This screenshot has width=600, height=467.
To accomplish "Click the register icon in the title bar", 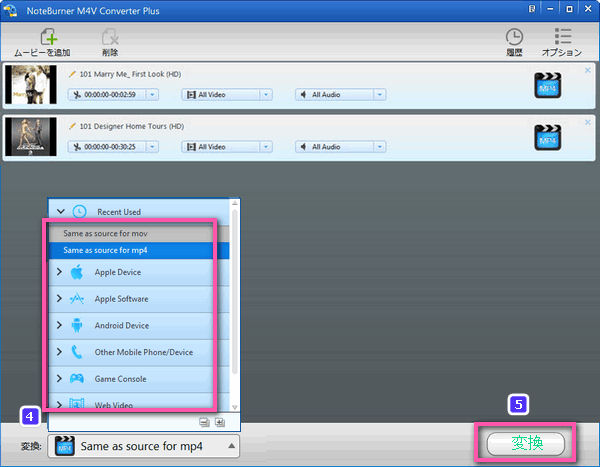I will point(532,9).
